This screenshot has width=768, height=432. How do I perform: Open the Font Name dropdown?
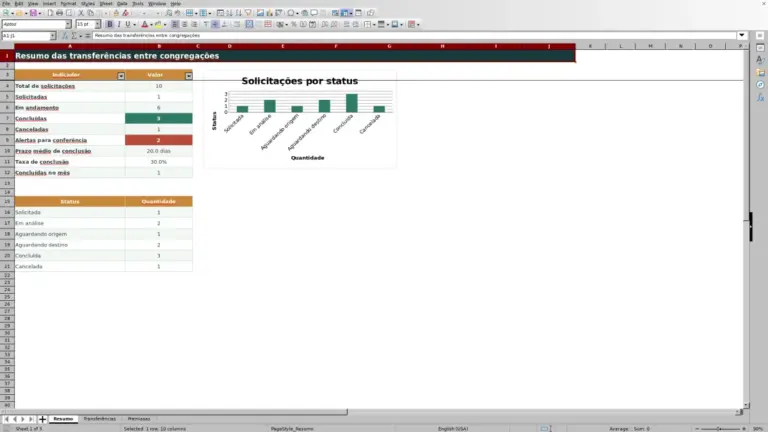68,24
